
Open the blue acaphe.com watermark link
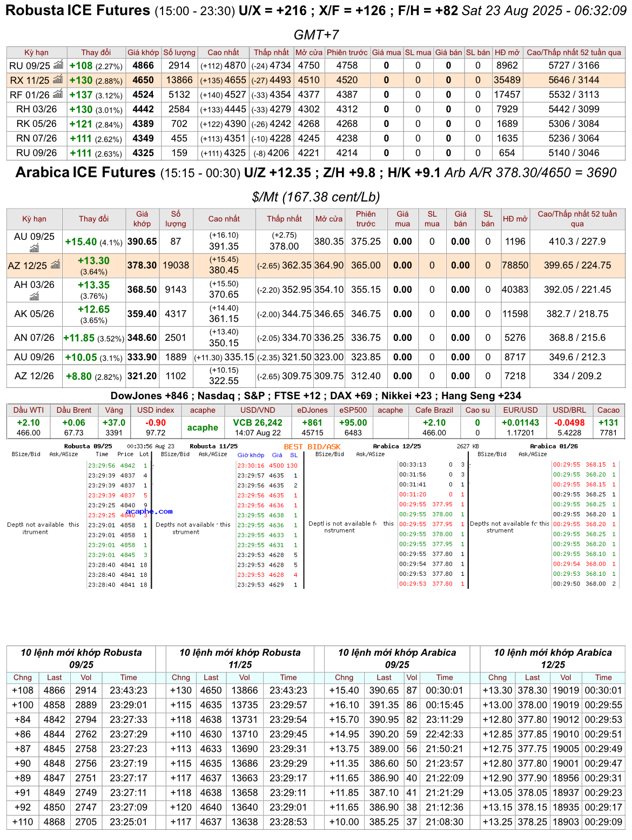[149, 511]
